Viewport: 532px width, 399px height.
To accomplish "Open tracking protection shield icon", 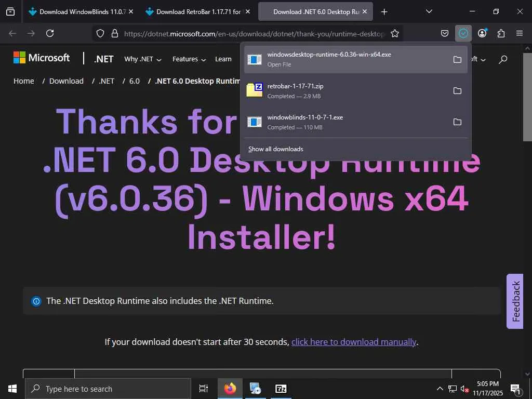I will click(x=100, y=33).
